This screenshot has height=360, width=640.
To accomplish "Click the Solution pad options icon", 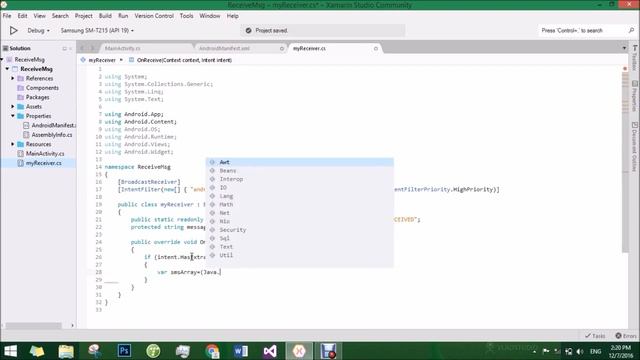I will tap(64, 49).
